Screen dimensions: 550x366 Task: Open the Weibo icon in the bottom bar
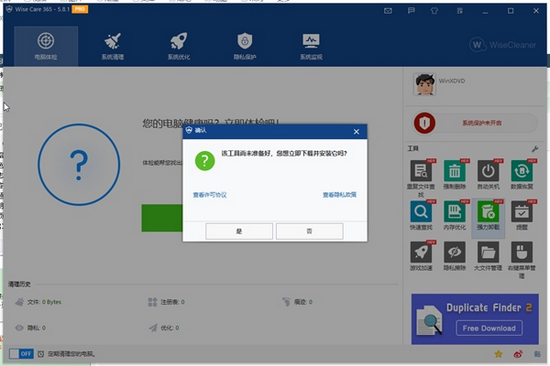point(518,354)
